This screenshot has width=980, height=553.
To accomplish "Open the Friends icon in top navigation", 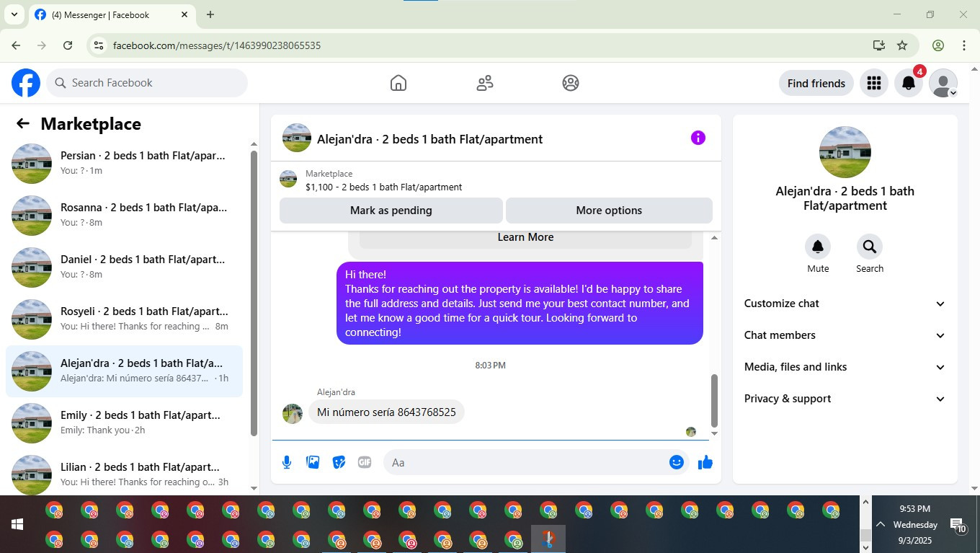I will coord(485,83).
